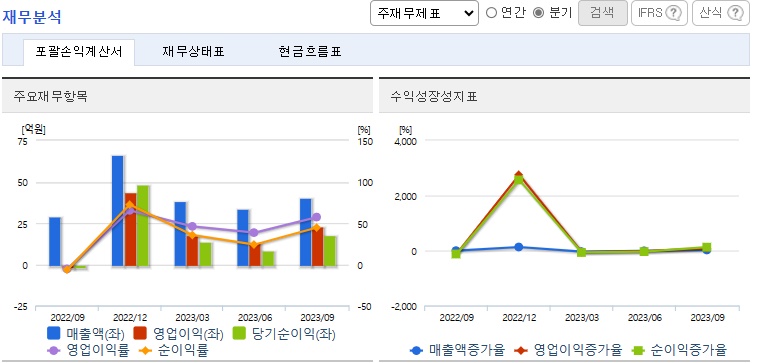758x363 pixels.
Task: Click the 영업이익률 purple legend marker
Action: coord(54,350)
